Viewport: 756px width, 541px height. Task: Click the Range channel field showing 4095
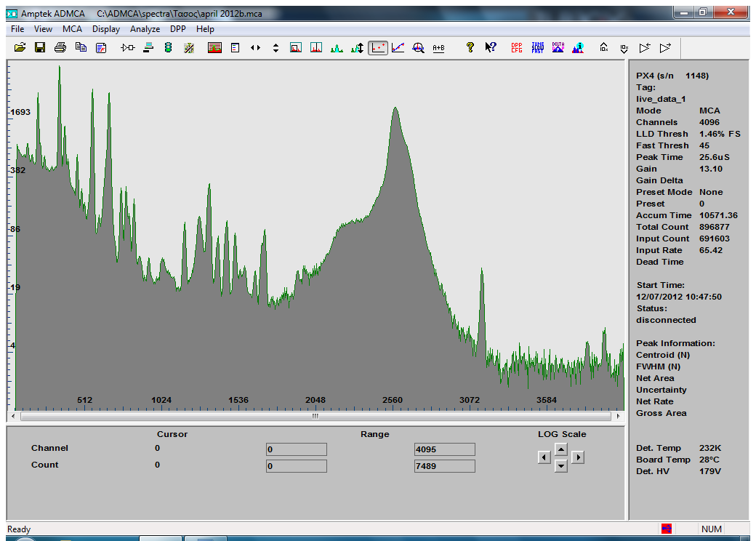coord(445,449)
